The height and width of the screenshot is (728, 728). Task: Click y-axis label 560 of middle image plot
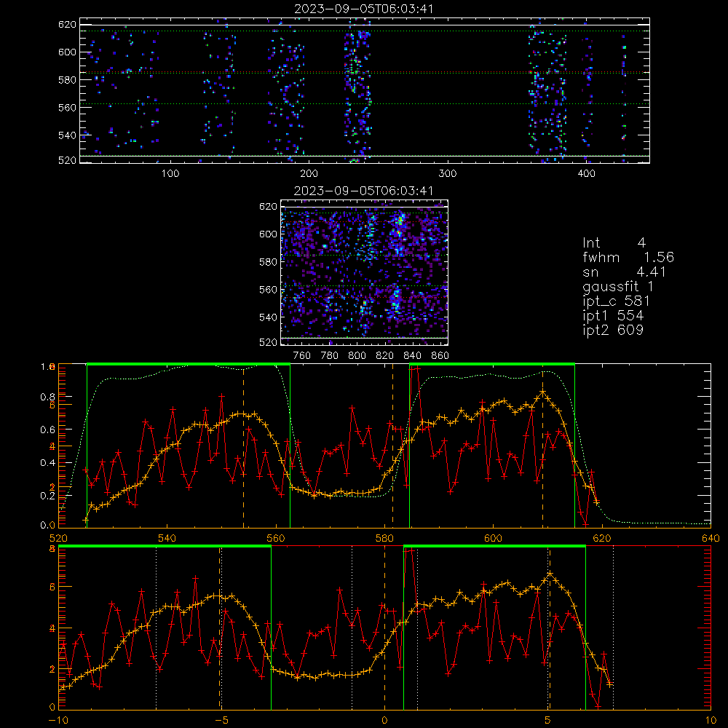269,289
